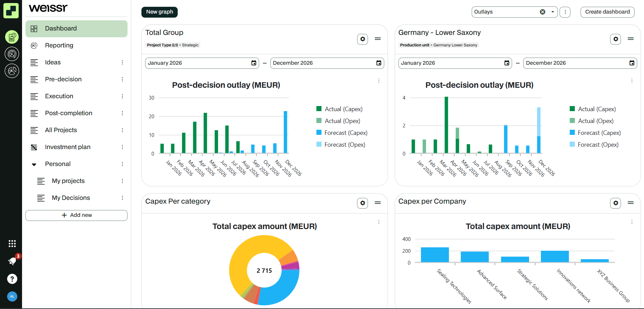Collapse the Personal section in sidebar

[34, 164]
